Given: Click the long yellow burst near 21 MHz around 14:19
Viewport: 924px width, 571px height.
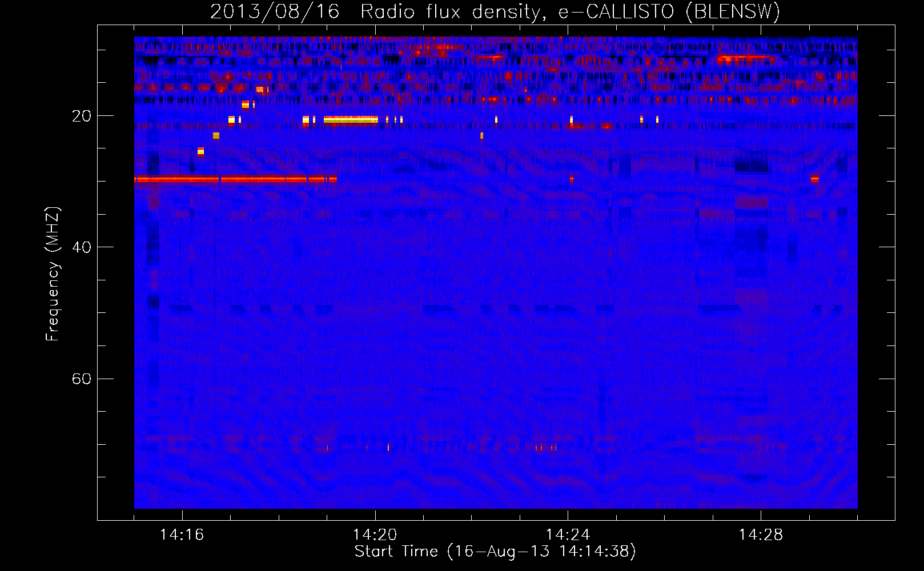Looking at the screenshot, I should pyautogui.click(x=351, y=120).
